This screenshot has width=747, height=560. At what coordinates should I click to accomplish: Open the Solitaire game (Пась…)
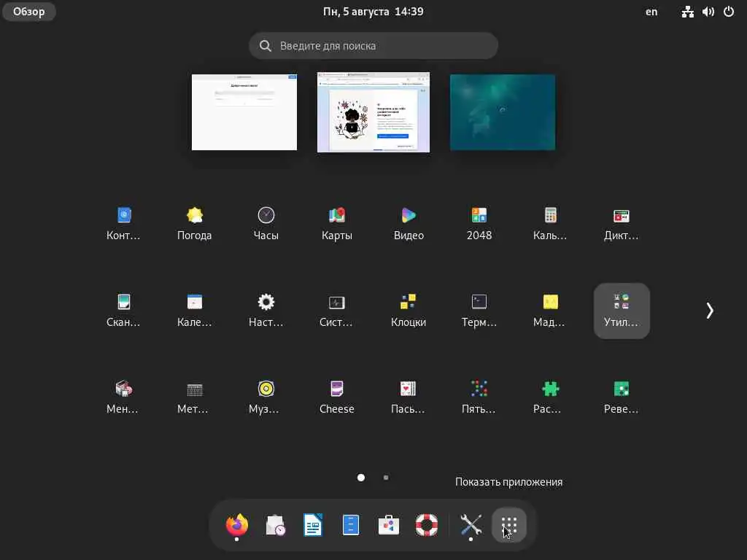tap(409, 397)
